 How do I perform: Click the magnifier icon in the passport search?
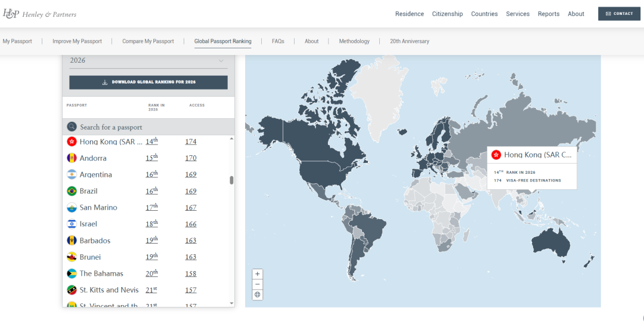click(x=72, y=127)
